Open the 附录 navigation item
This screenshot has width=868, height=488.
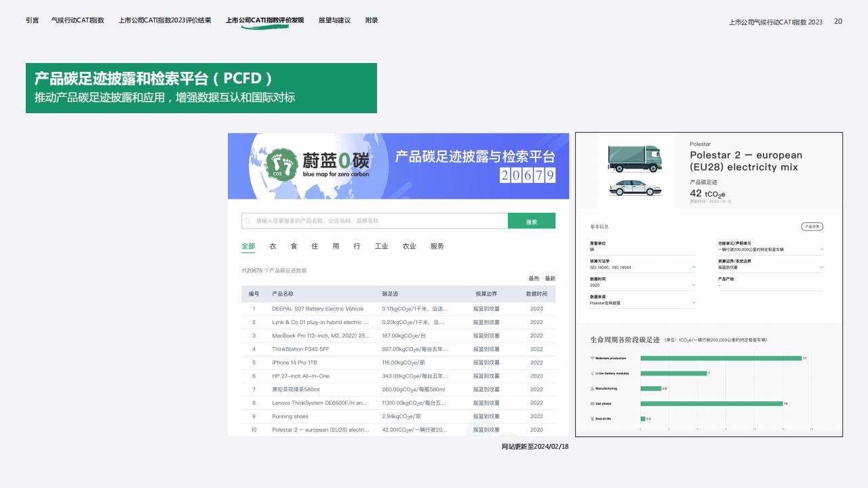372,20
